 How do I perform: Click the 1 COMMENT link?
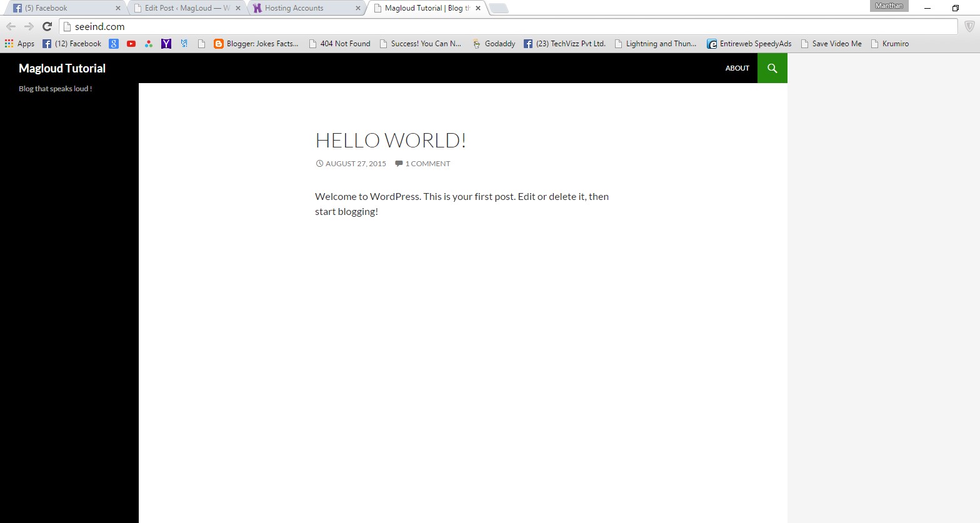[427, 164]
